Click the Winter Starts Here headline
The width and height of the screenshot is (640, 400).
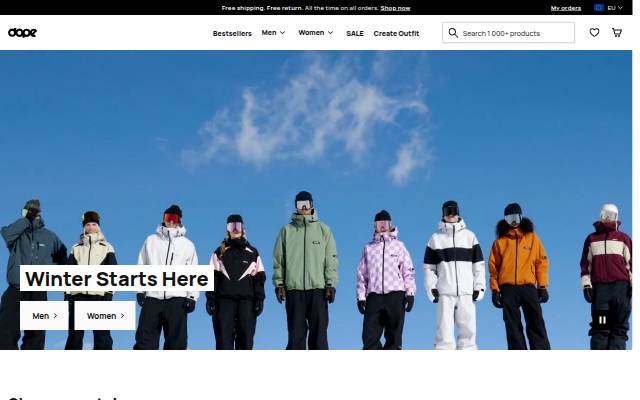(117, 279)
